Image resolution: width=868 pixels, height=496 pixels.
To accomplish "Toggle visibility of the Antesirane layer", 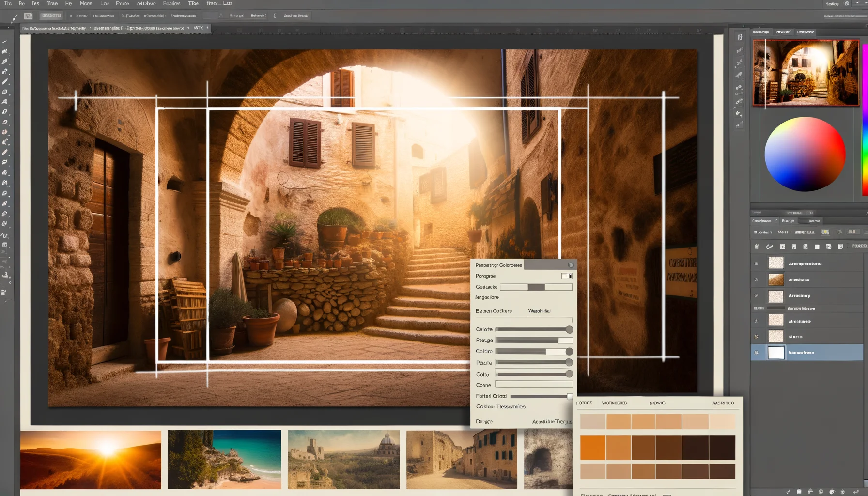I will (x=756, y=279).
